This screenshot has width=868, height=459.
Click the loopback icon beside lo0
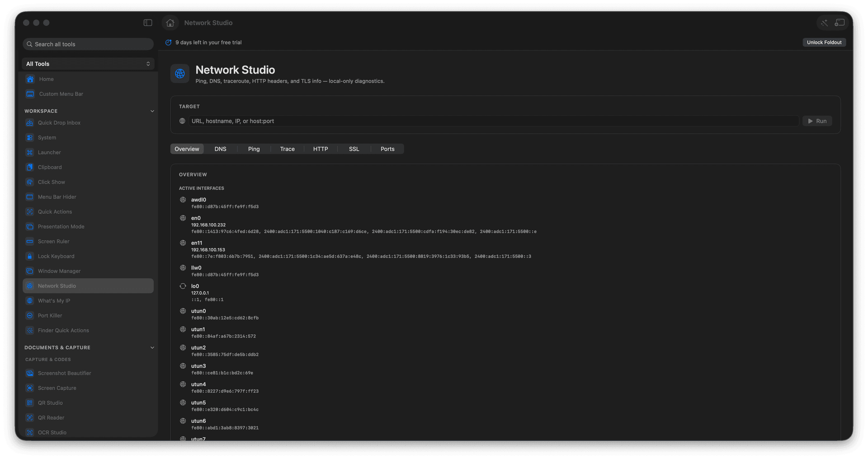183,286
